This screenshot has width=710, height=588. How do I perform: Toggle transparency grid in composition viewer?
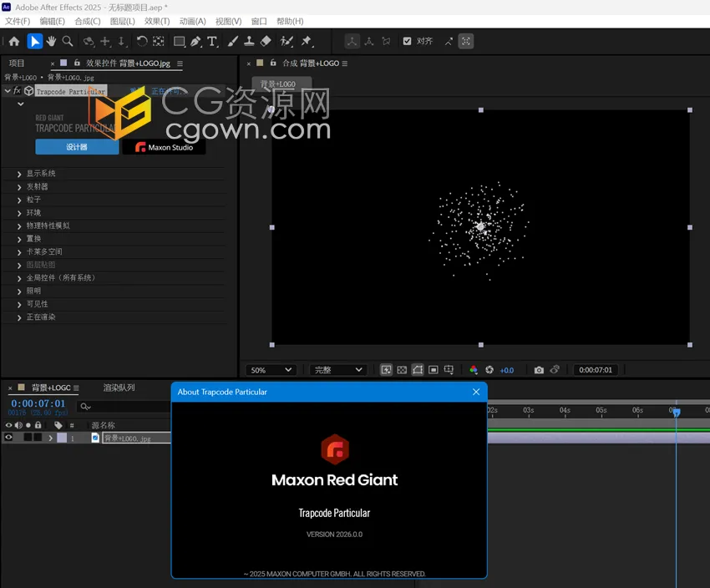[x=402, y=370]
